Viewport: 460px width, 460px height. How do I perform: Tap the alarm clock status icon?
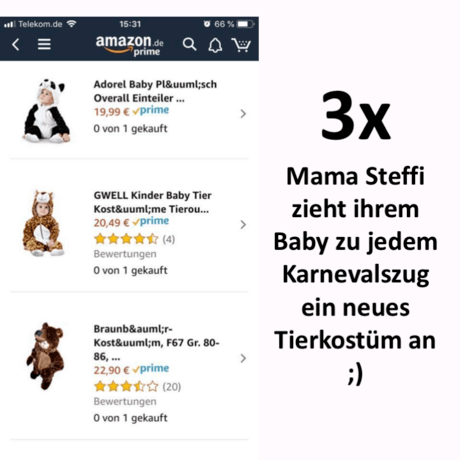pyautogui.click(x=207, y=24)
